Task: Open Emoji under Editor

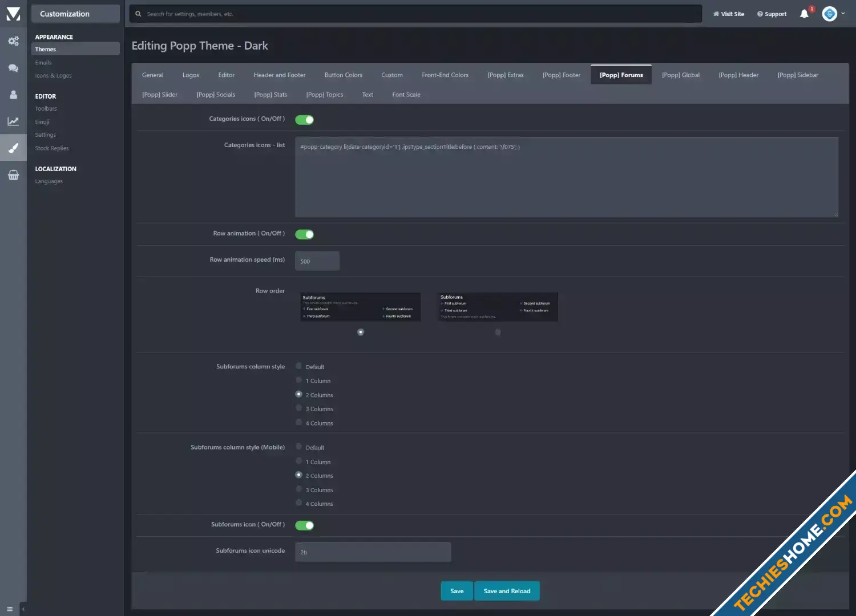Action: 42,122
